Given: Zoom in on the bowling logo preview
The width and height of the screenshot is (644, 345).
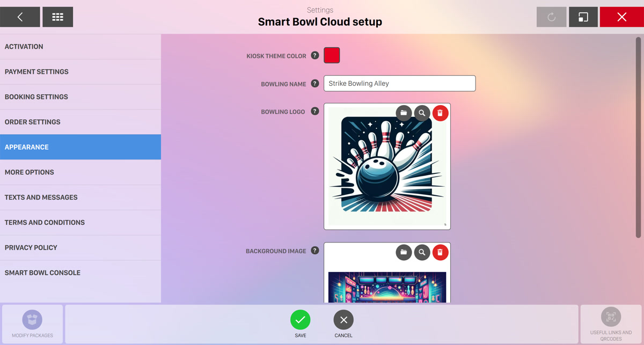Looking at the screenshot, I should point(422,113).
